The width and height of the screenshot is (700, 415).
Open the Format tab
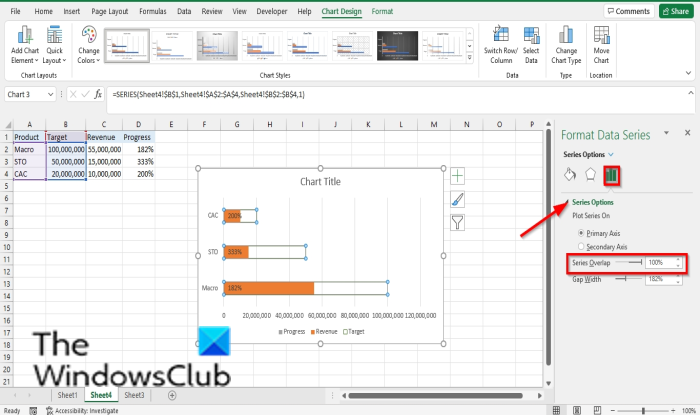coord(382,11)
